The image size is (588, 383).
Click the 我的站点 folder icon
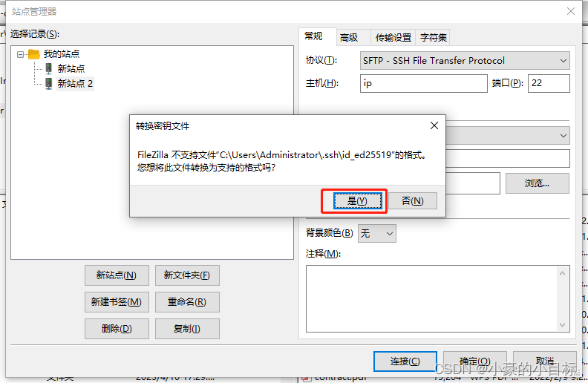pos(33,54)
